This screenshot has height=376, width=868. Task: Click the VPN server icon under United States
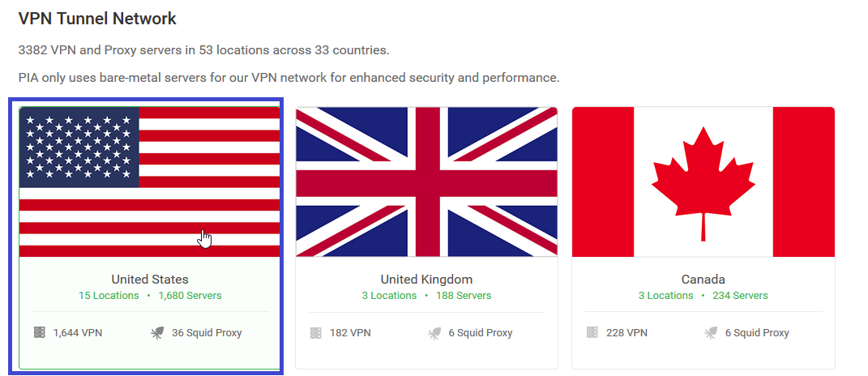[39, 333]
